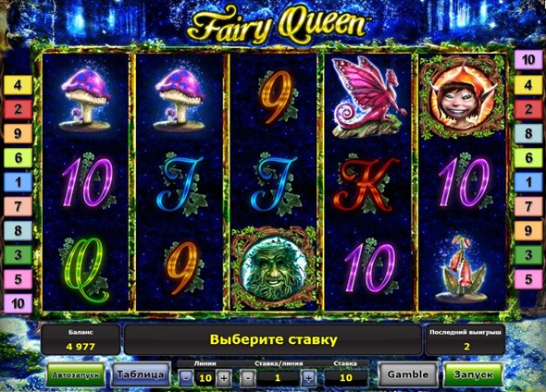Increase the number of lines with plus
The height and width of the screenshot is (392, 546).
point(224,377)
